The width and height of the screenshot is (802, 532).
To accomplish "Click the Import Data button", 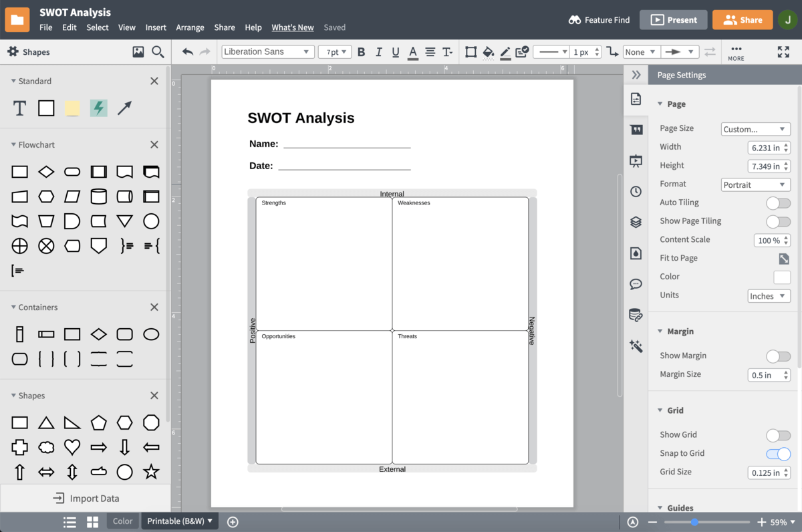I will 86,499.
